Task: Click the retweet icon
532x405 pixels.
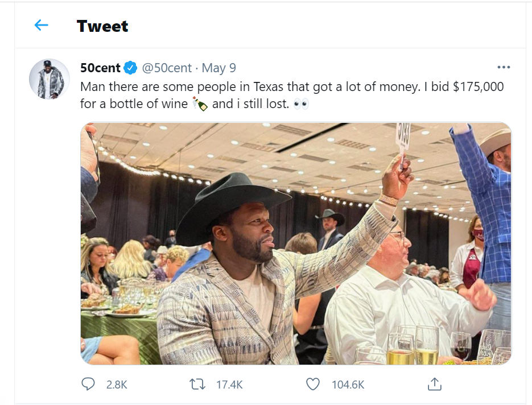Action: tap(197, 385)
